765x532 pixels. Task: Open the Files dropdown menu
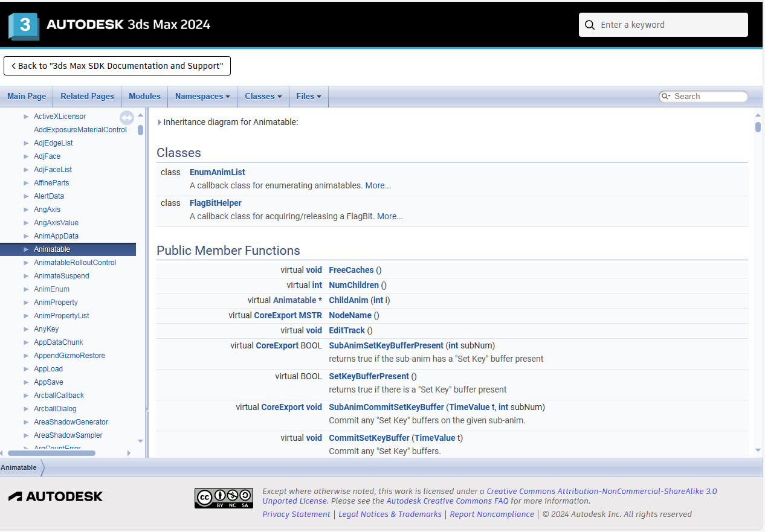point(308,96)
